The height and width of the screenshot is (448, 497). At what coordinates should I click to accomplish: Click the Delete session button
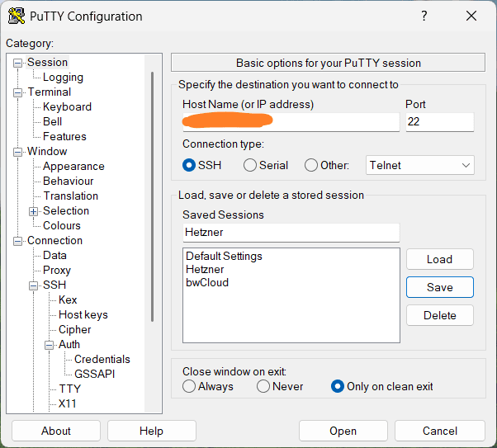coord(440,315)
